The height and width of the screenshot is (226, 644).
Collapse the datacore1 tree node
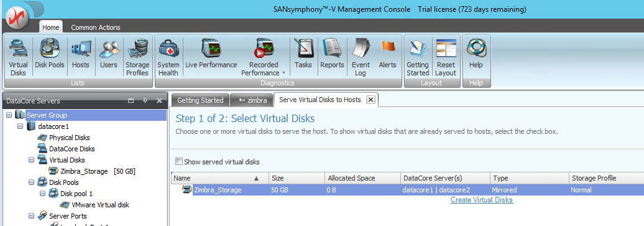[x=20, y=126]
